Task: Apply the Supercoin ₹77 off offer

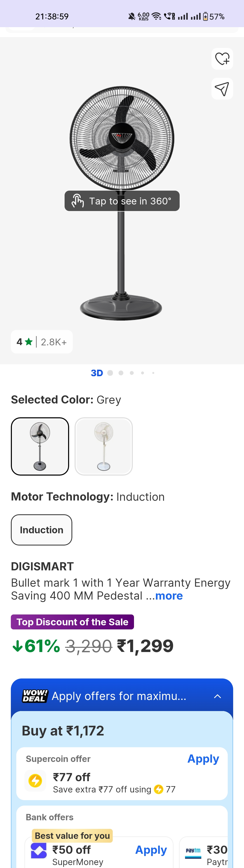Action: pos(203,759)
